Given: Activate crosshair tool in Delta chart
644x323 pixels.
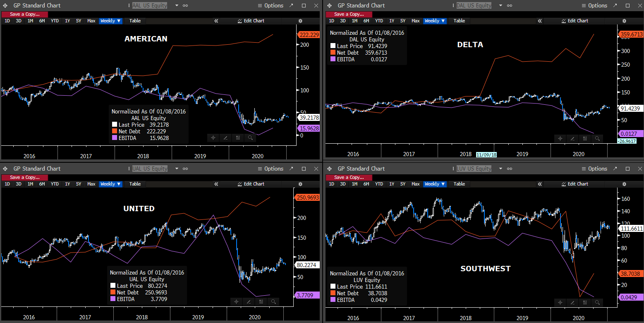Looking at the screenshot, I should click(x=560, y=139).
